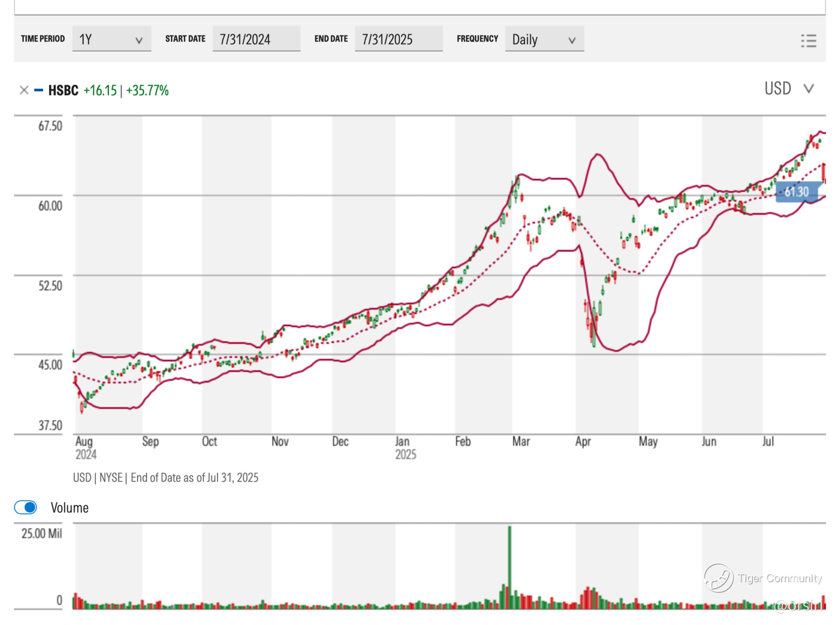The width and height of the screenshot is (840, 625).
Task: Click the USD chevron arrow icon
Action: point(808,89)
